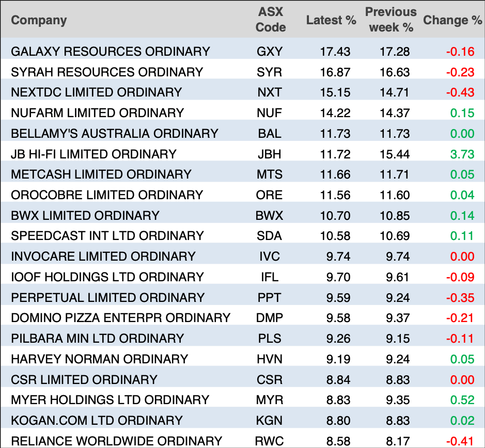This screenshot has width=485, height=448.
Task: Click the 17.43 latest percentage value
Action: tap(335, 52)
